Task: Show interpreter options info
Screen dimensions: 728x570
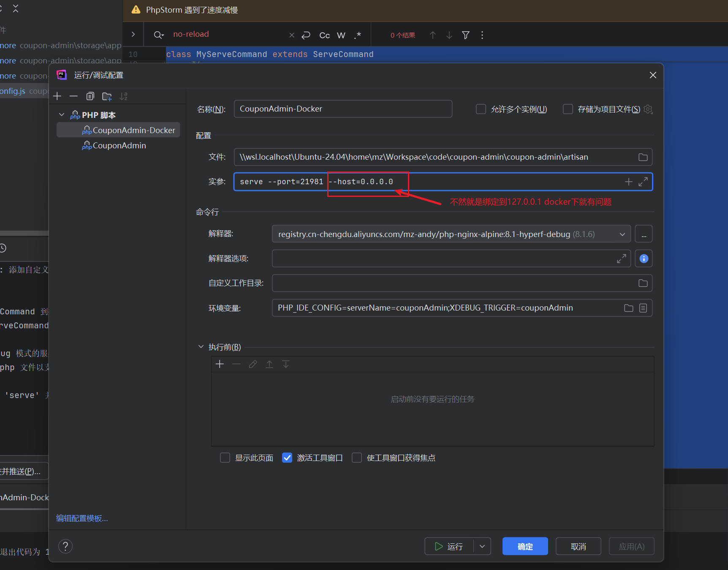Action: point(644,259)
